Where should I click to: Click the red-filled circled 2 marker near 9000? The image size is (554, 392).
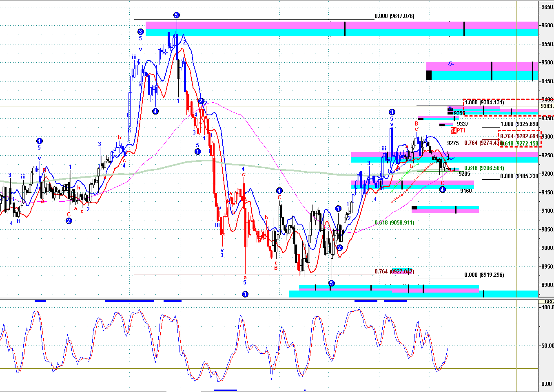(x=339, y=248)
